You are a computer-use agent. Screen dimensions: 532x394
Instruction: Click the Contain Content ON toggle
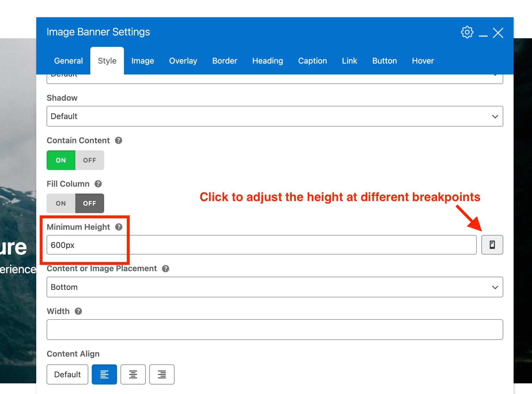pos(61,160)
